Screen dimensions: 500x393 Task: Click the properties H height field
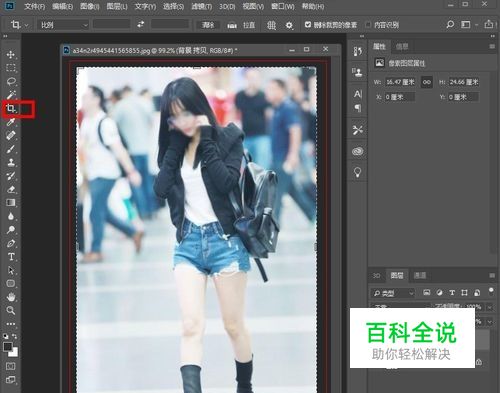point(464,82)
